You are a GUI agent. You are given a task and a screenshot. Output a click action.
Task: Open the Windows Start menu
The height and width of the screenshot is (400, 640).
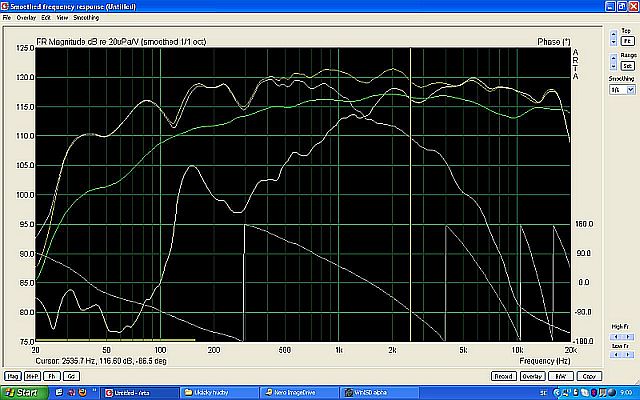click(24, 393)
